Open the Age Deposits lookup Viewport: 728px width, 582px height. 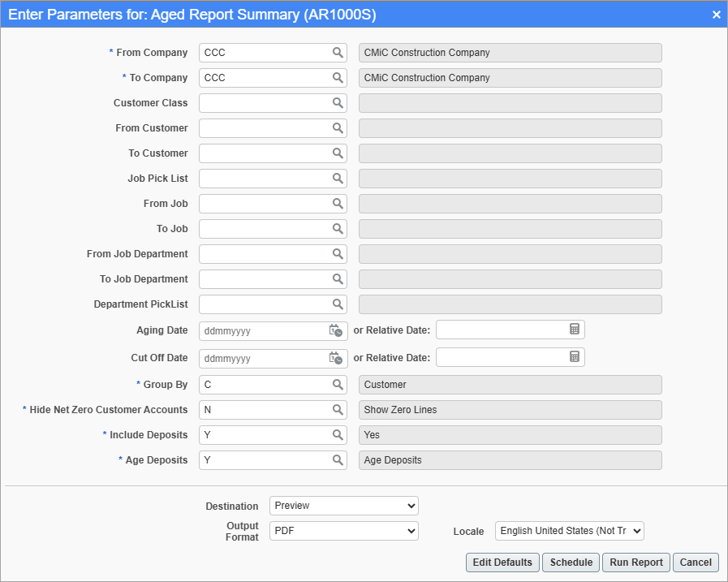[340, 459]
